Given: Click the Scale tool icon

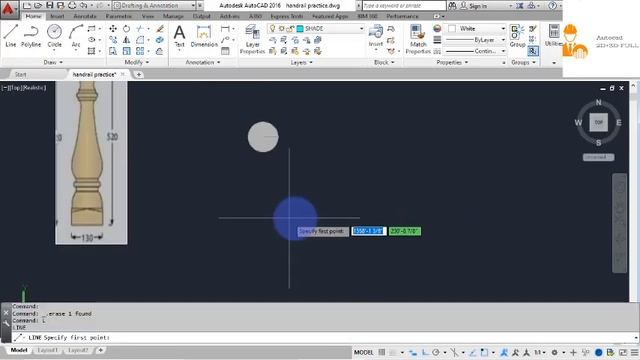Looking at the screenshot, I should pos(127,51).
